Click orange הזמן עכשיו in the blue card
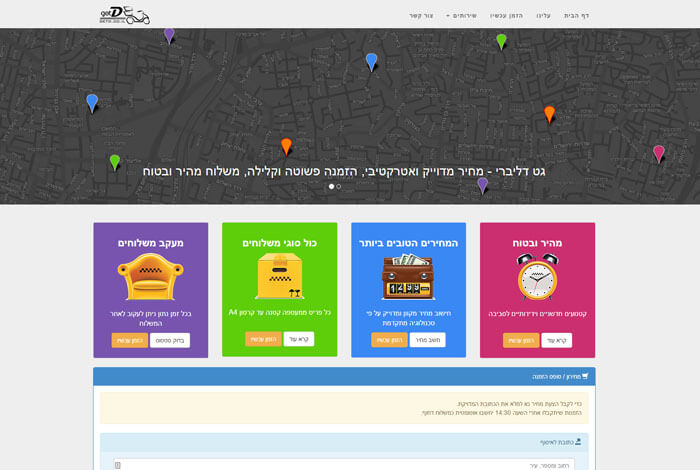Image resolution: width=700 pixels, height=470 pixels. (x=389, y=340)
